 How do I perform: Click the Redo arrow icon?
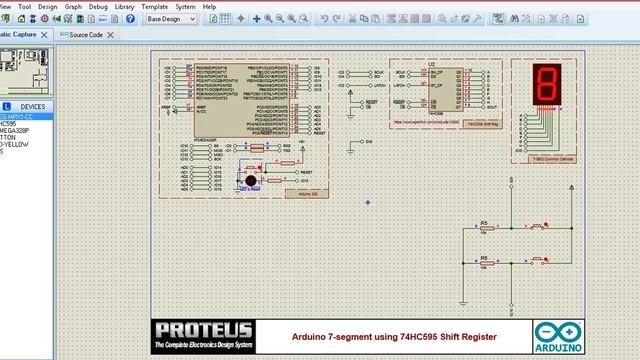(x=336, y=19)
